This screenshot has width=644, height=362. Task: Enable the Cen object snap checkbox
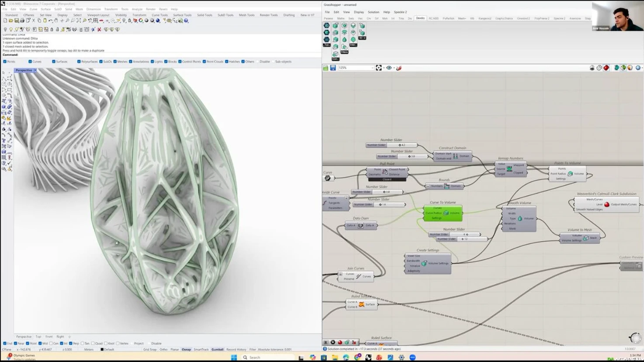[51, 344]
